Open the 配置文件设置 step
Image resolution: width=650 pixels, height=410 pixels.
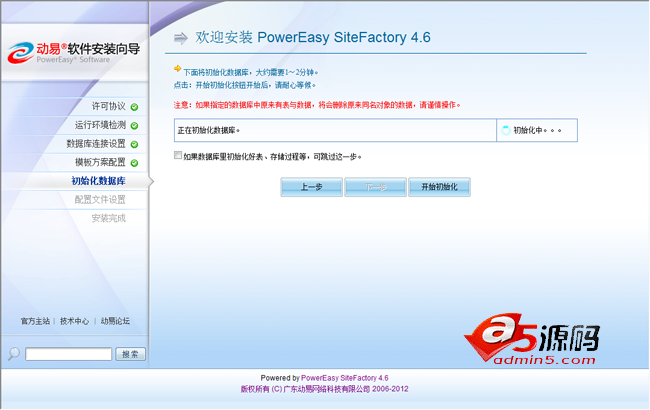click(x=100, y=200)
